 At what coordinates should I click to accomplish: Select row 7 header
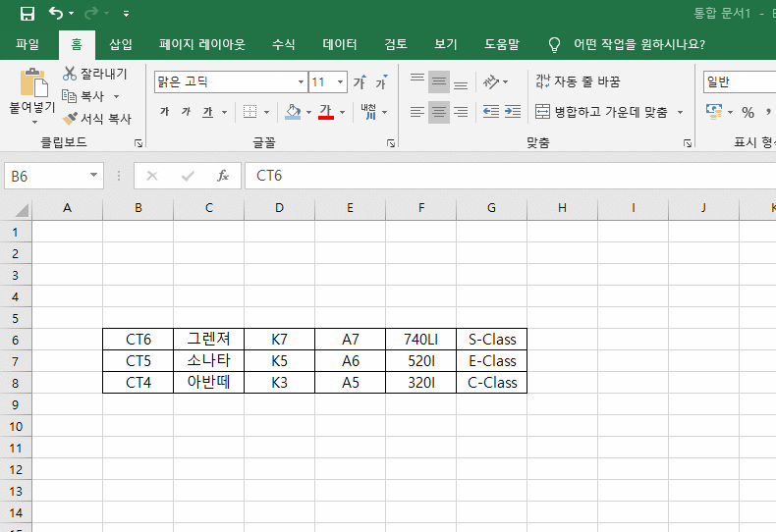16,361
